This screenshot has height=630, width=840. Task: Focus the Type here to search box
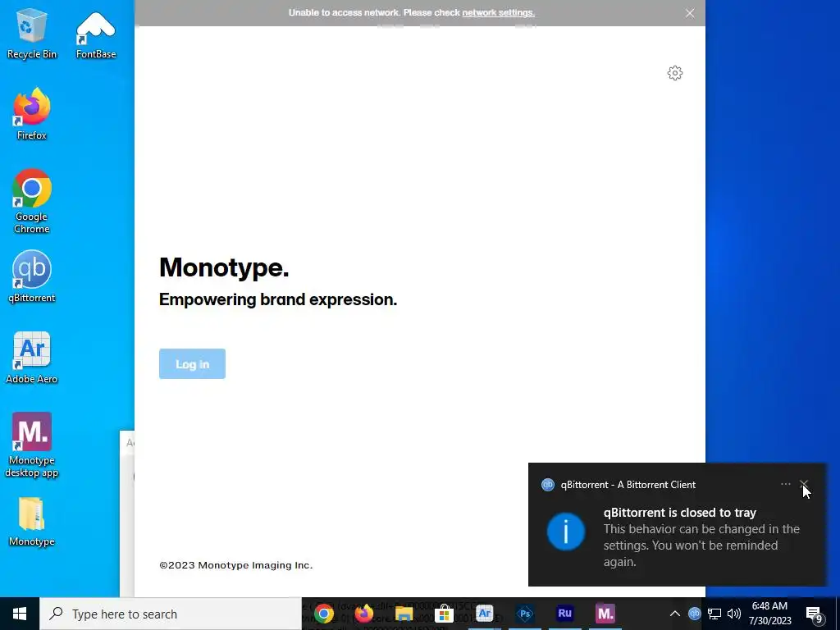pyautogui.click(x=171, y=614)
